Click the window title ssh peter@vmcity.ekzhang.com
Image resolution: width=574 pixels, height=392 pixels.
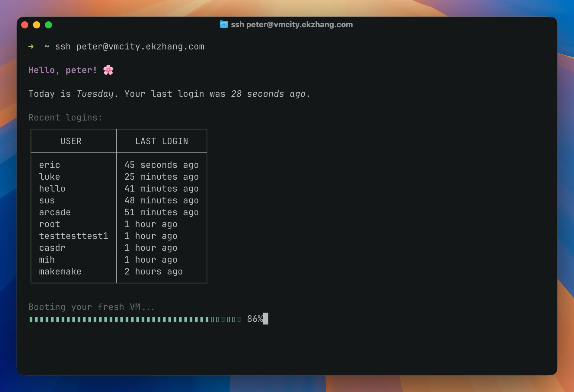[292, 25]
